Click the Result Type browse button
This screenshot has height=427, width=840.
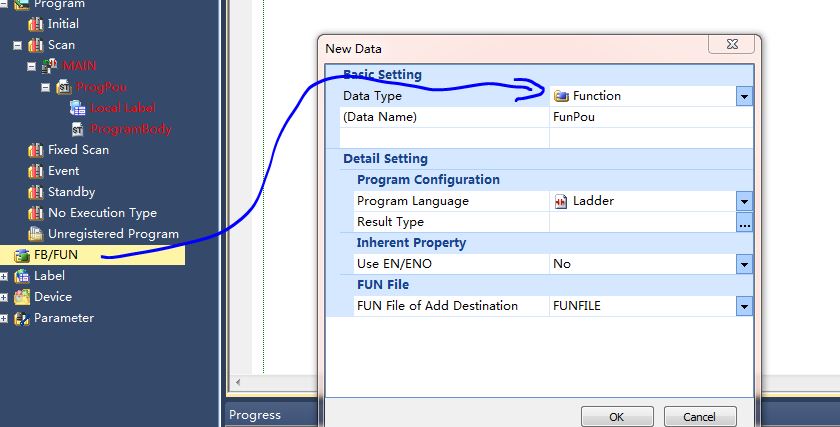(744, 223)
